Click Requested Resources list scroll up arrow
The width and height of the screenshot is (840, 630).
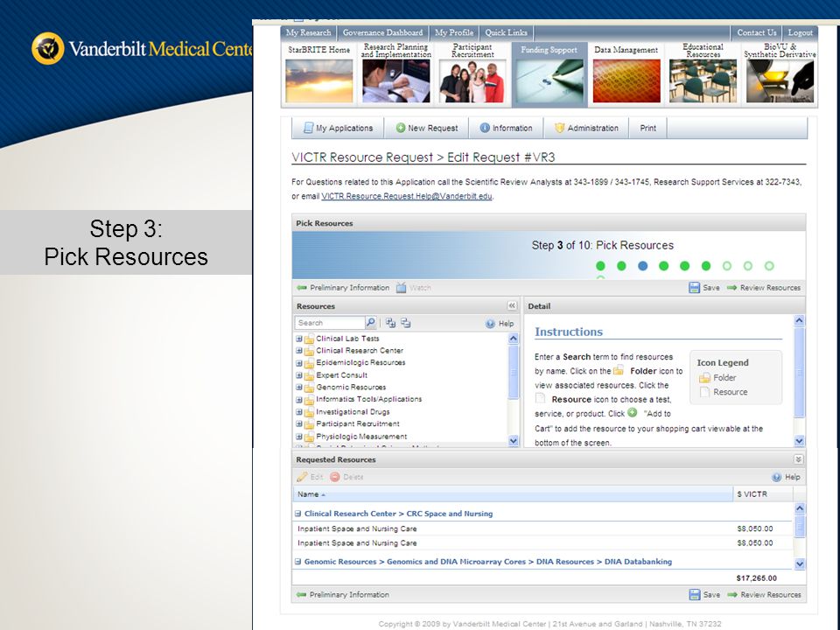click(x=799, y=507)
